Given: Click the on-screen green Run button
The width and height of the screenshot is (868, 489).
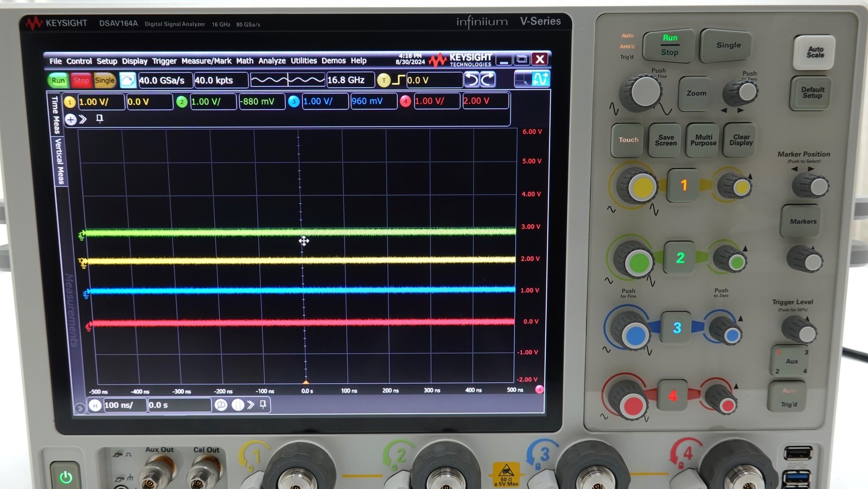Looking at the screenshot, I should pos(58,80).
